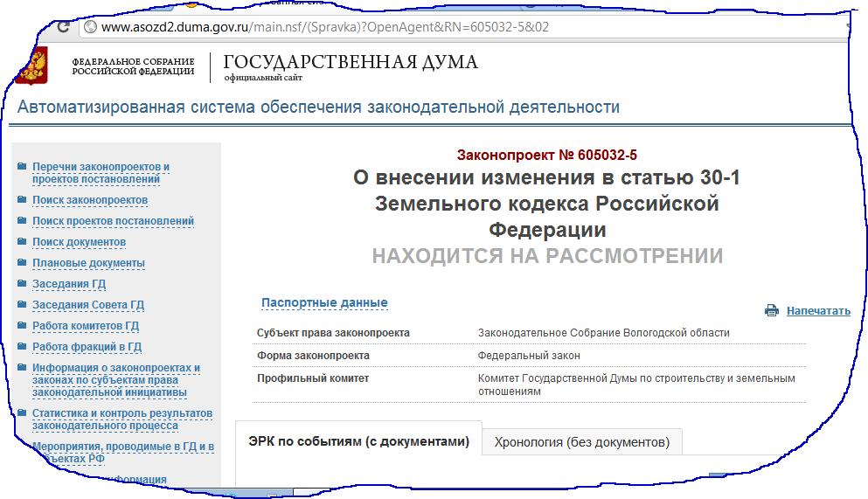Open the Поиск проектов постановлений link
868x499 pixels.
(x=113, y=221)
